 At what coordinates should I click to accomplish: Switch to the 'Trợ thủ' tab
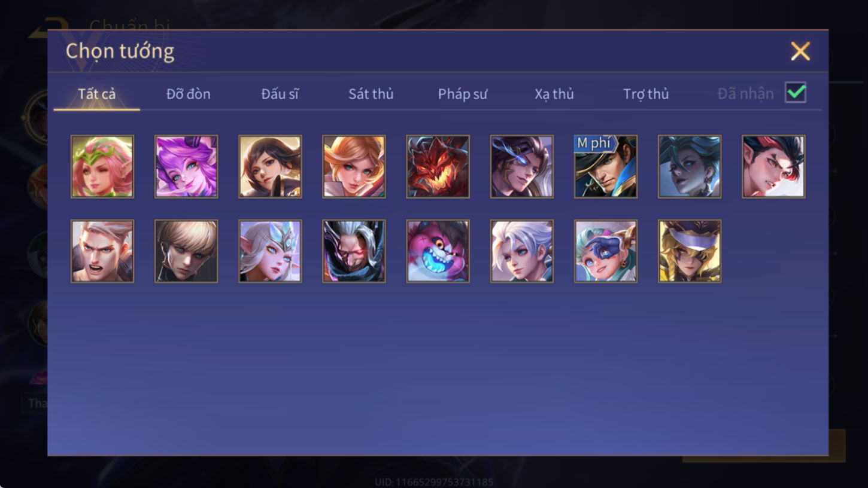[646, 94]
